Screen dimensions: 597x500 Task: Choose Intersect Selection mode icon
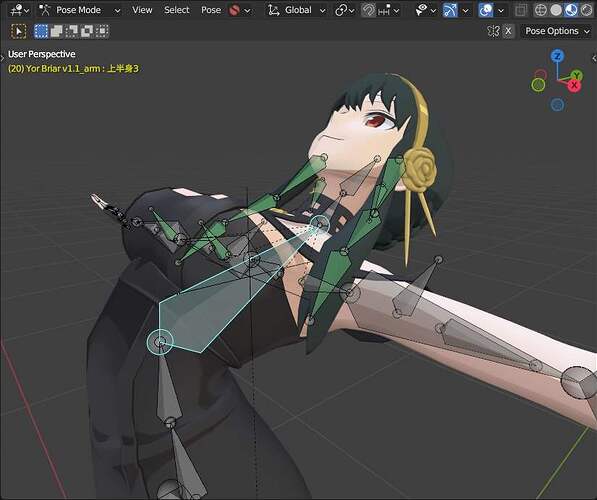point(102,31)
